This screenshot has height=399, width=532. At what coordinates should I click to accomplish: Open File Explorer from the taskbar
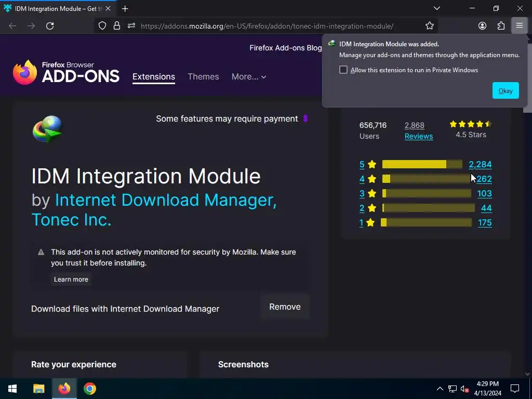point(38,389)
